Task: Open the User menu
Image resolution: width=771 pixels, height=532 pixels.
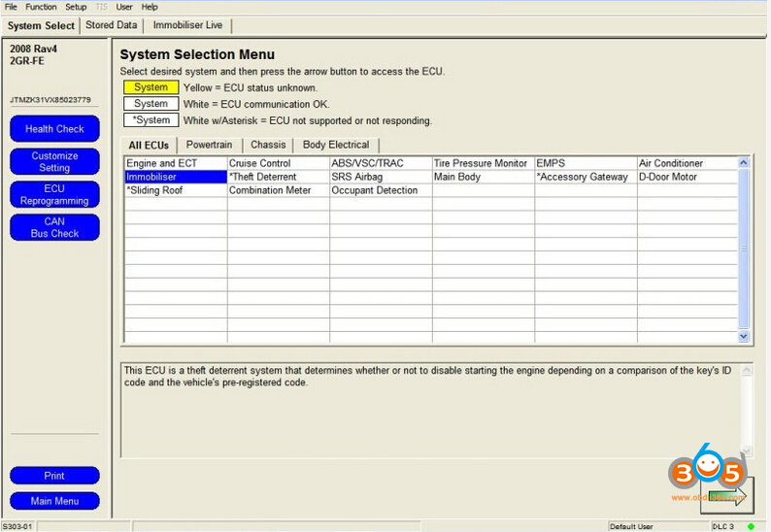Action: (x=124, y=7)
